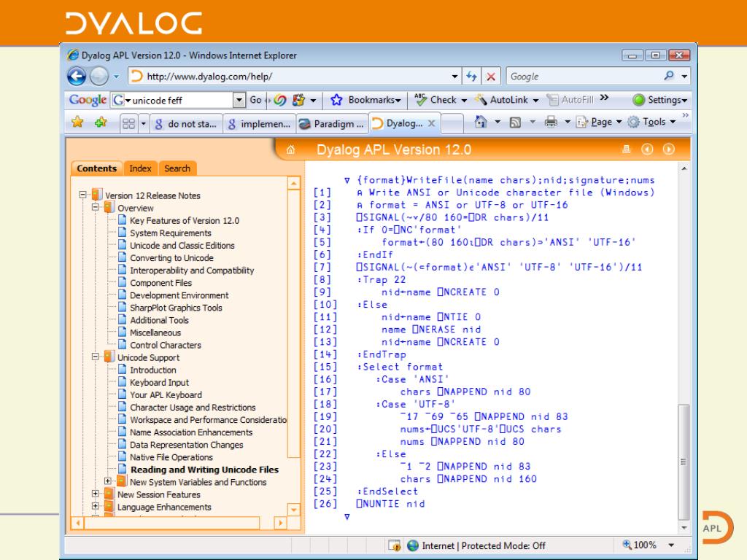Click the Google toolbar logo
The height and width of the screenshot is (560, 747).
click(88, 100)
